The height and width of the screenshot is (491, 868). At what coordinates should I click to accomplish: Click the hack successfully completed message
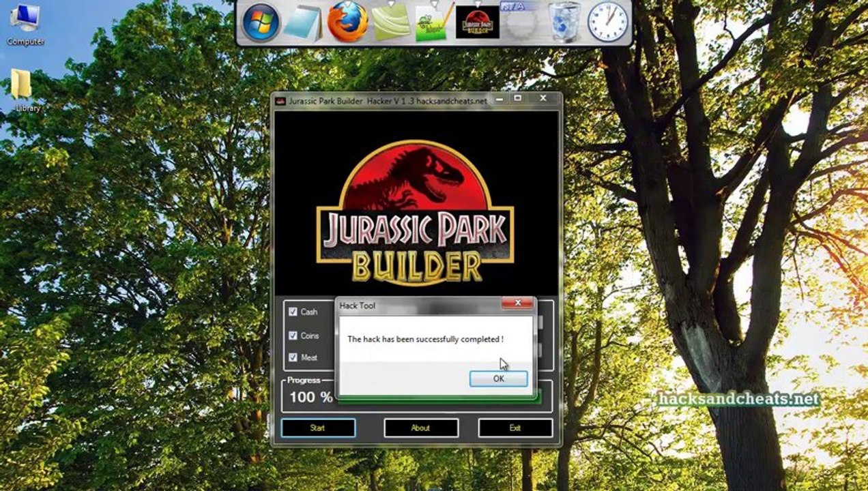426,339
